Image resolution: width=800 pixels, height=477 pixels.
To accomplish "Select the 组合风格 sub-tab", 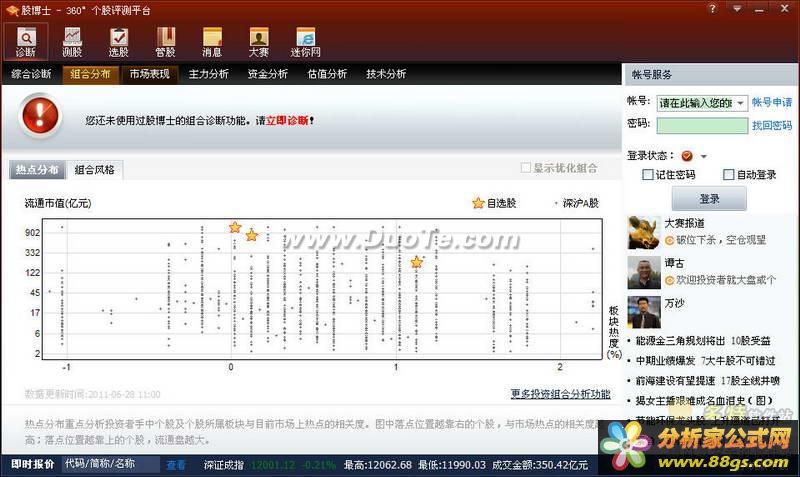I will 94,170.
